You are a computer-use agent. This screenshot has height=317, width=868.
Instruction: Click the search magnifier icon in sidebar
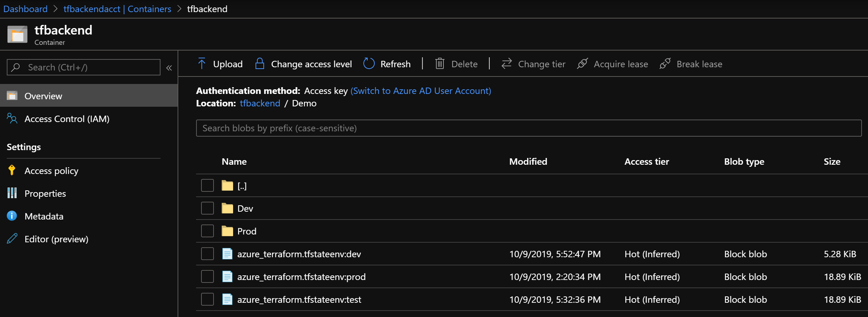tap(16, 67)
